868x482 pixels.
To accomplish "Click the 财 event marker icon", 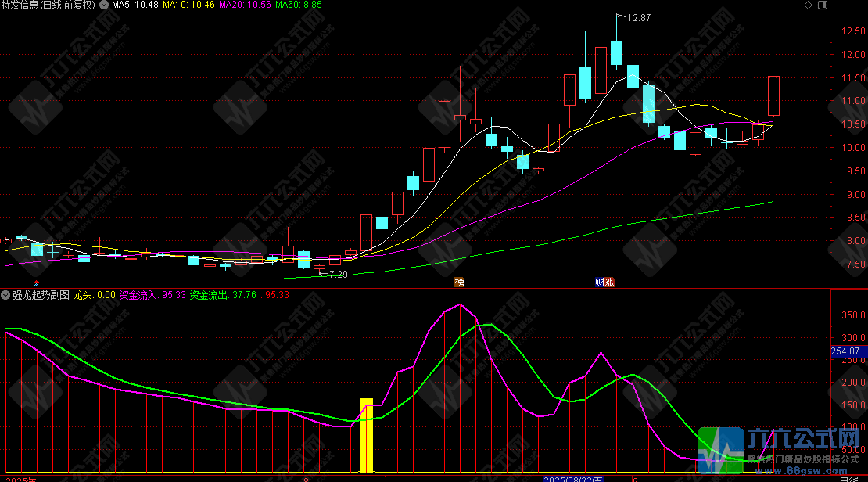I will pos(599,282).
